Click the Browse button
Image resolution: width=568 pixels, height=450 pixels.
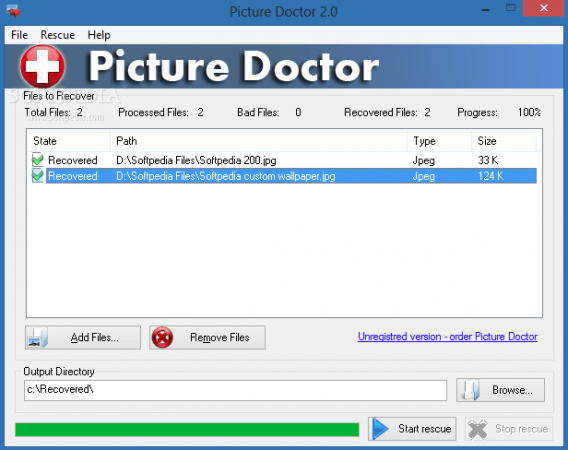tap(500, 390)
